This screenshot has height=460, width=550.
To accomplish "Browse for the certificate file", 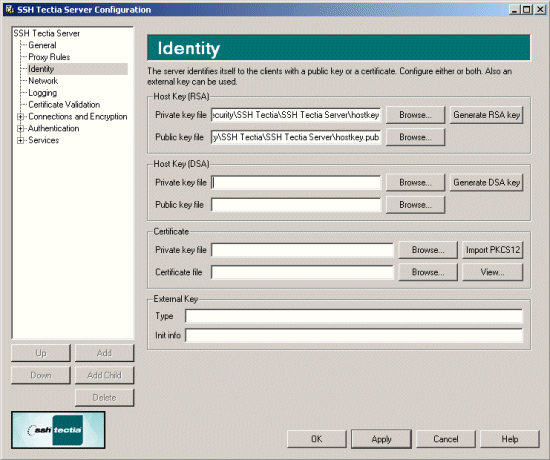I will pos(428,272).
